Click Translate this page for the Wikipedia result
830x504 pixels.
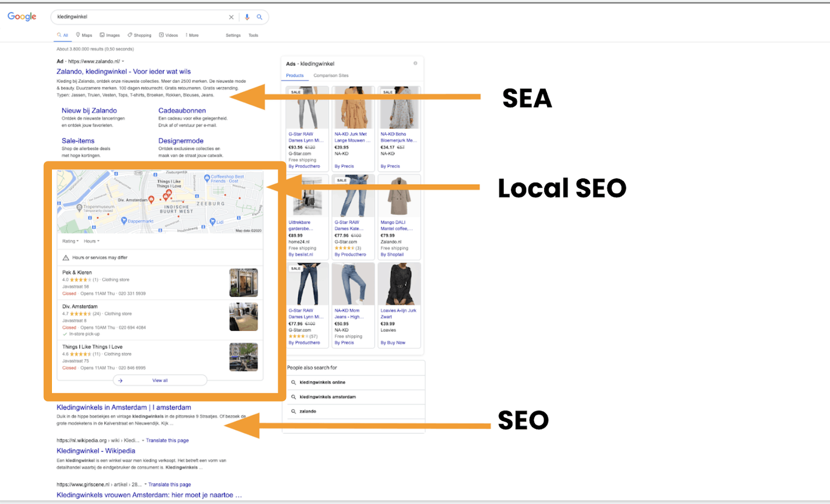(x=168, y=440)
